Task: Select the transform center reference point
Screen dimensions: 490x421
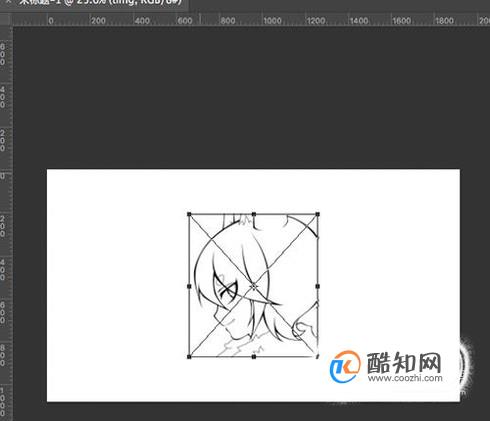Action: tap(254, 286)
